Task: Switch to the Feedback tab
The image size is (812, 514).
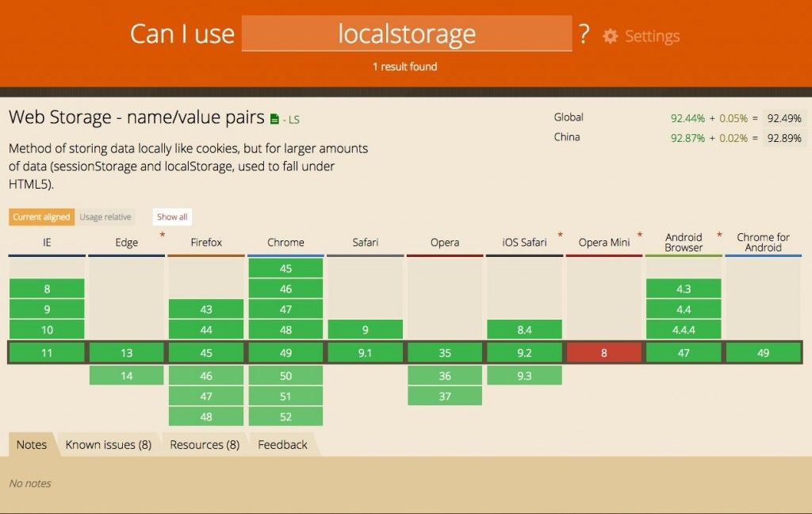Action: [x=282, y=445]
